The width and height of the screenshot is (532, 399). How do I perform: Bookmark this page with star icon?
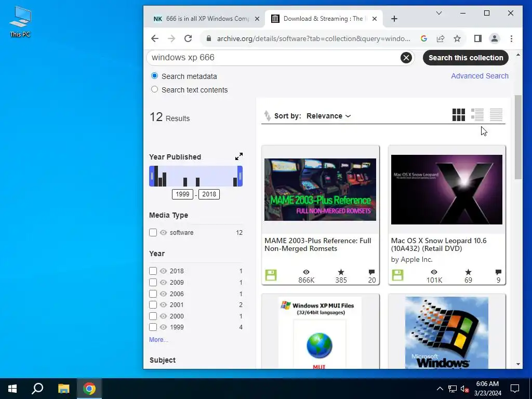(457, 38)
